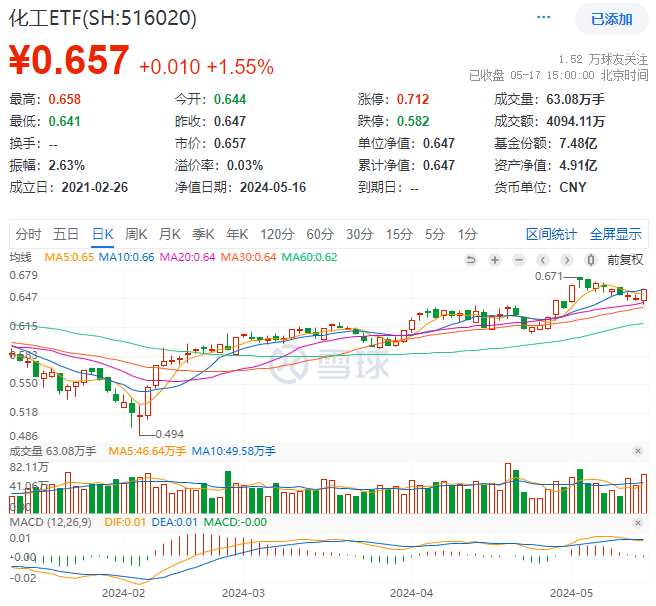Click the volume MA10:49.58万手 label

(x=234, y=451)
